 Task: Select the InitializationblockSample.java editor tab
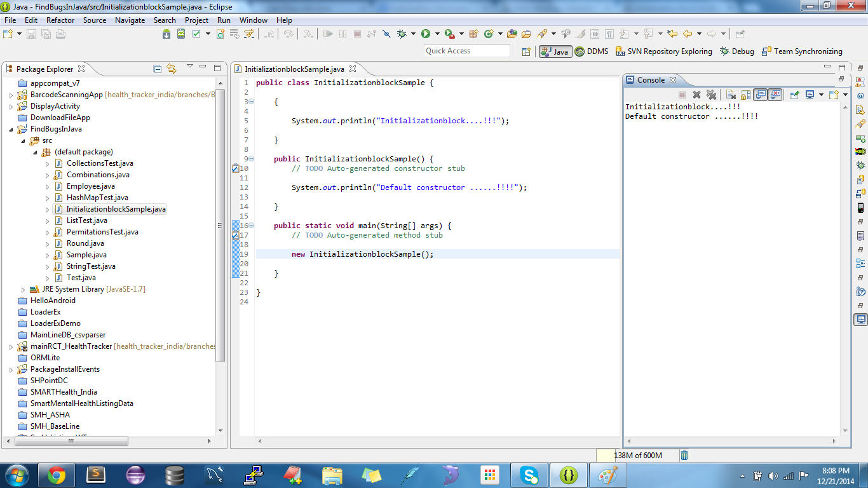[x=294, y=69]
